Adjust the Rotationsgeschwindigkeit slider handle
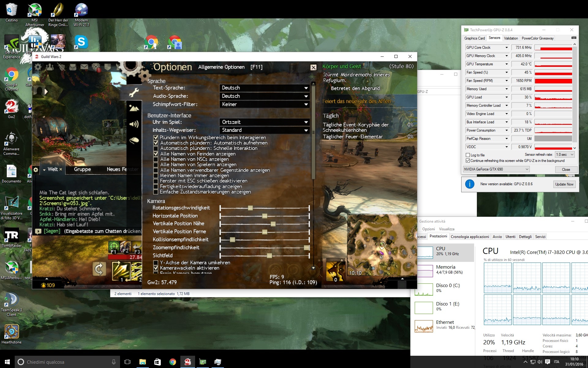588x368 pixels. coord(250,208)
